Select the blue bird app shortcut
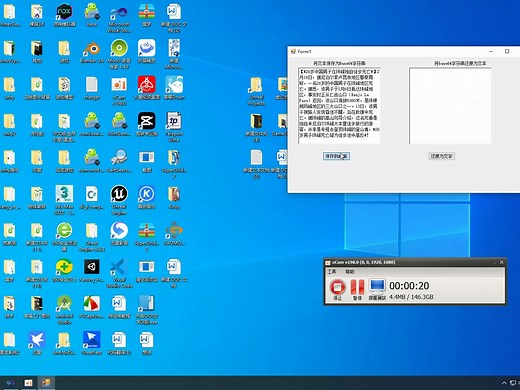The height and width of the screenshot is (390, 520). point(37,340)
